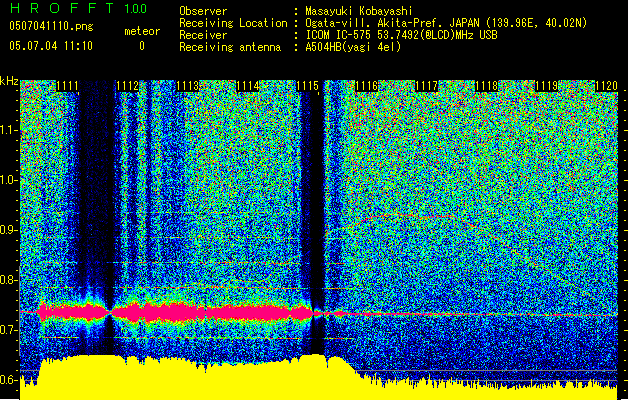629x400 pixels.
Task: Click the timestamp 05.07.04 11:10
Action: [51, 46]
